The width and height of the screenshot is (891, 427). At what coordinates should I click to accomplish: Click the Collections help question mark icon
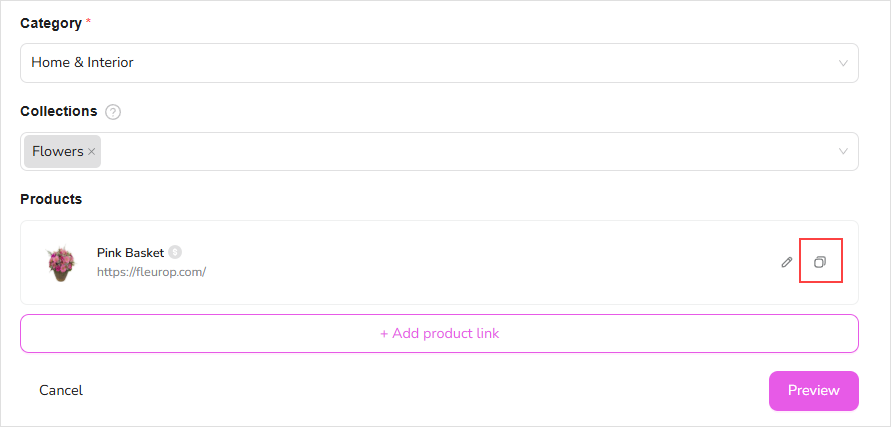coord(113,112)
